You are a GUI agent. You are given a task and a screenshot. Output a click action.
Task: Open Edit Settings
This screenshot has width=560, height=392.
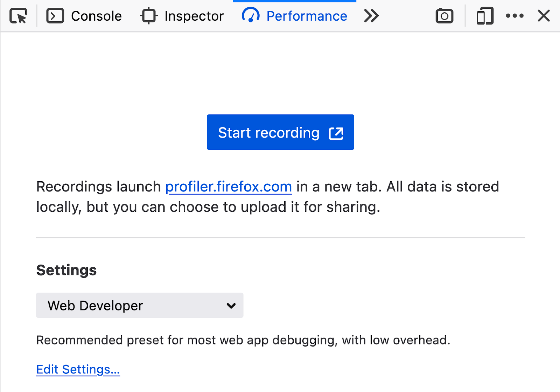[x=78, y=369]
